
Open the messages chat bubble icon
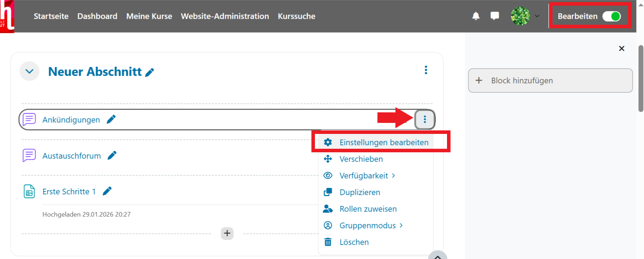(x=495, y=16)
